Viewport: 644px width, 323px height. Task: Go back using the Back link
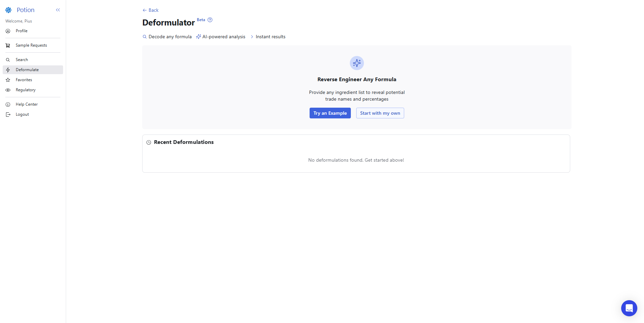coord(150,10)
